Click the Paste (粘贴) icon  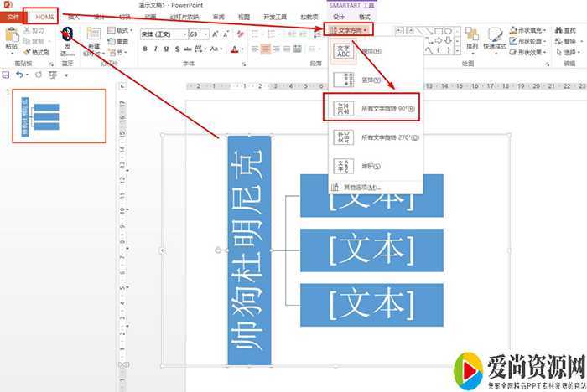click(11, 36)
